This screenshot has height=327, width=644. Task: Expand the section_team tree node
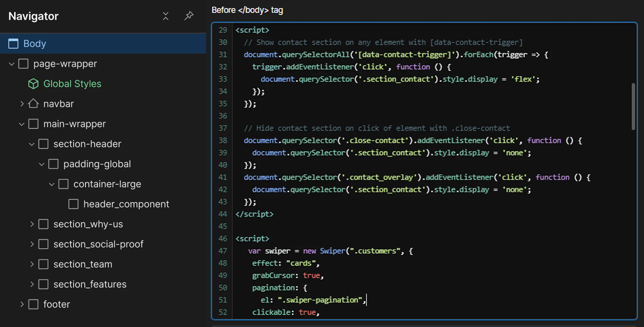click(32, 264)
